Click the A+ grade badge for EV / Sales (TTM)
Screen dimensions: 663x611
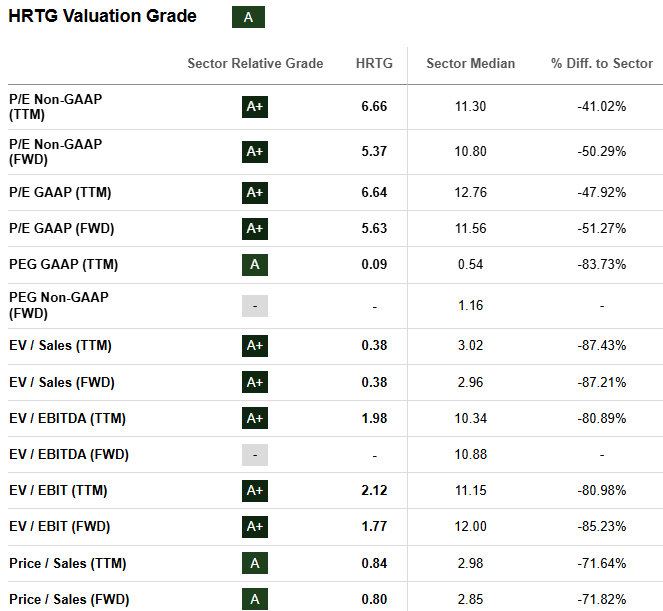click(x=255, y=346)
